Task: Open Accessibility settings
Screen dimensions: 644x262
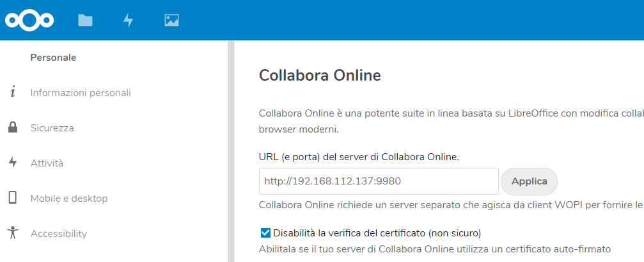Action: tap(59, 234)
